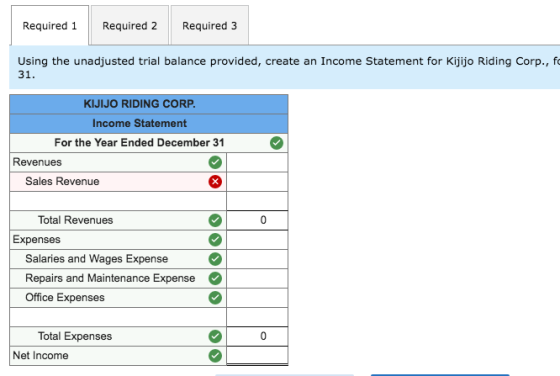Select the Office Expenses label cell
Viewport: 560px width, 376px height.
point(118,297)
